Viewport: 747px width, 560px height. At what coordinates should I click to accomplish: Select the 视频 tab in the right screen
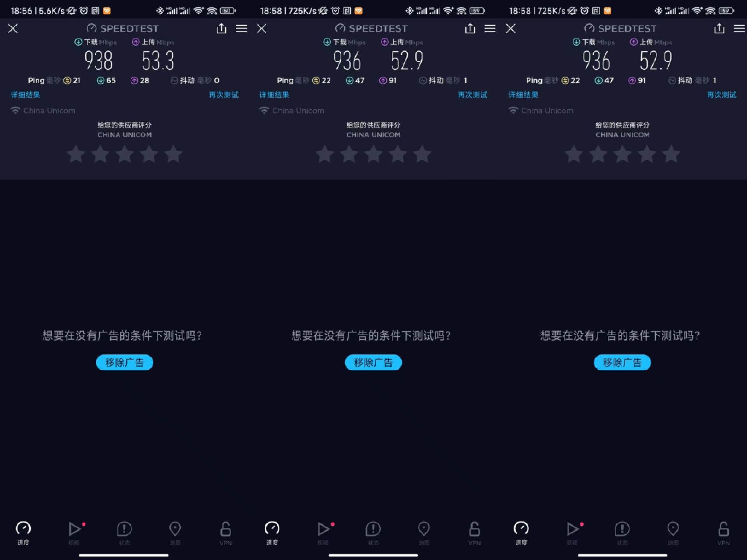[573, 533]
